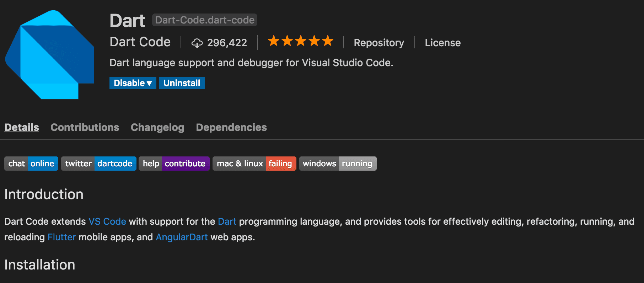Switch to the Contributions tab
644x283 pixels.
pyautogui.click(x=85, y=127)
